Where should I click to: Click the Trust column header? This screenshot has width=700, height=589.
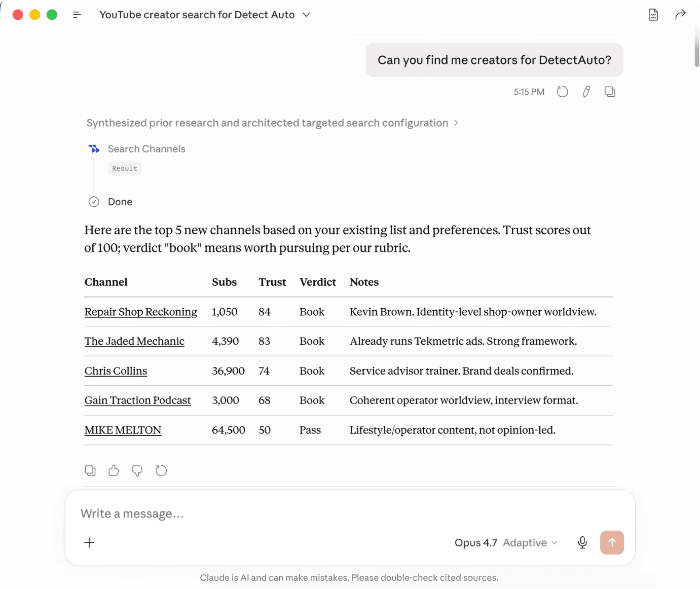272,282
